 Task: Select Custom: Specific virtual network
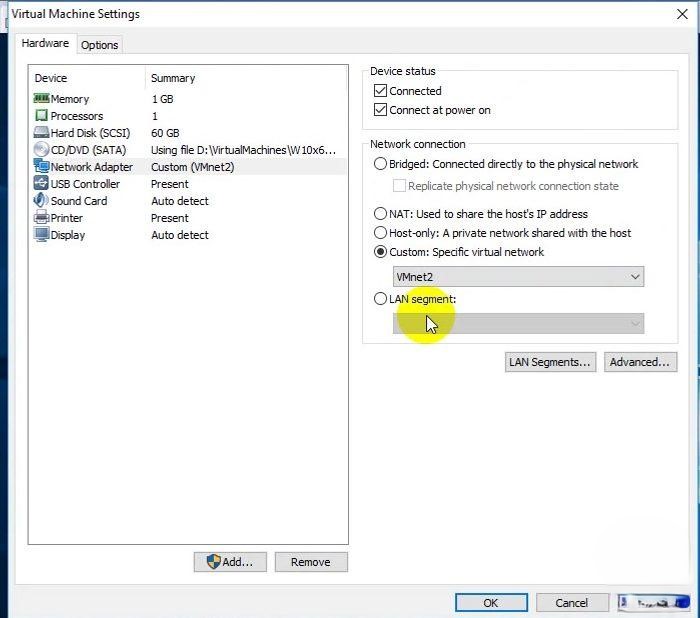[380, 252]
